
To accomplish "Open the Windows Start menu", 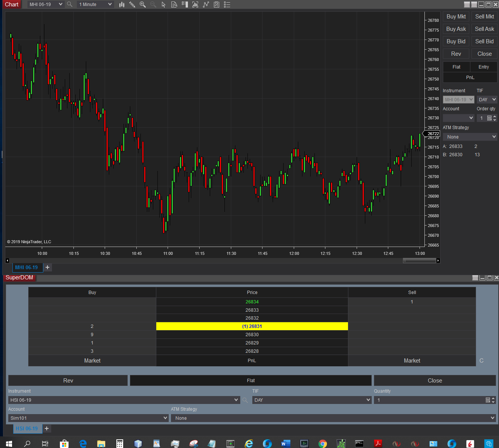I will 9,443.
